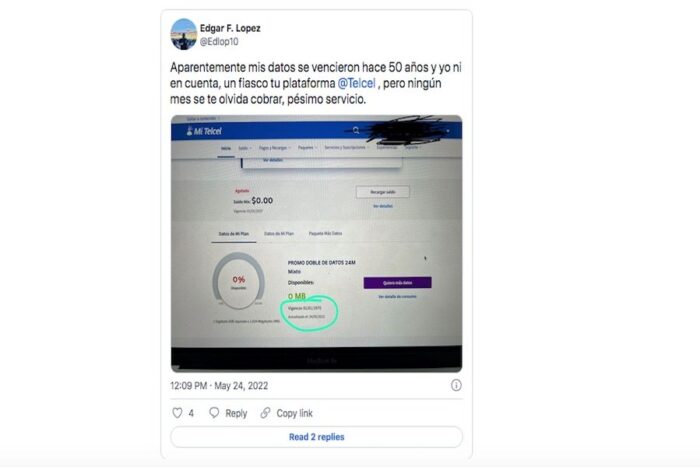Click the search magnifier in Mi Telcel header
Screen dimensions: 700x467
[x=356, y=130]
